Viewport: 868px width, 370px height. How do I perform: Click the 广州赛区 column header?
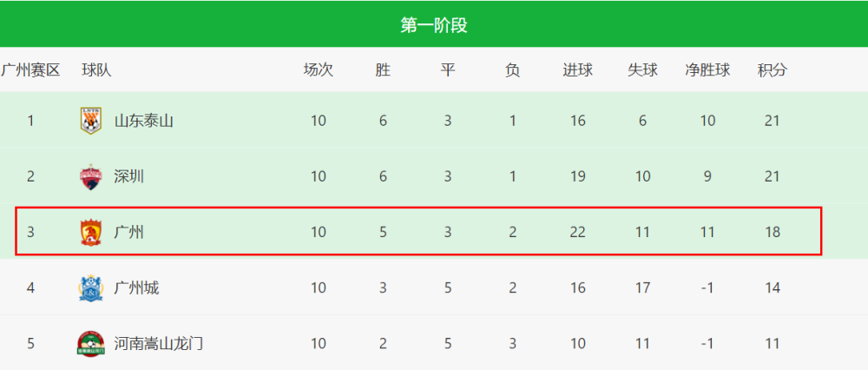coord(30,70)
